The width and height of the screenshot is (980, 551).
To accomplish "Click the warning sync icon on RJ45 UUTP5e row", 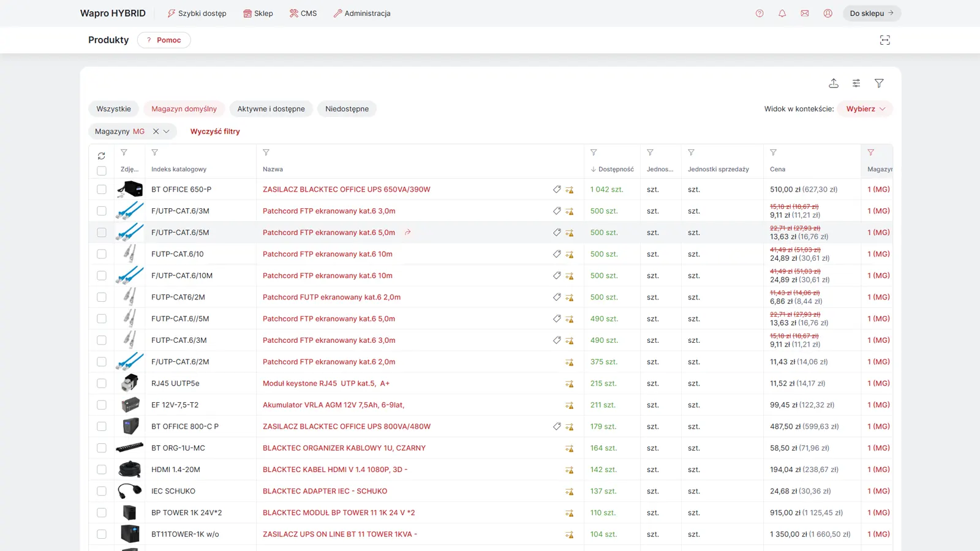I will (x=570, y=383).
